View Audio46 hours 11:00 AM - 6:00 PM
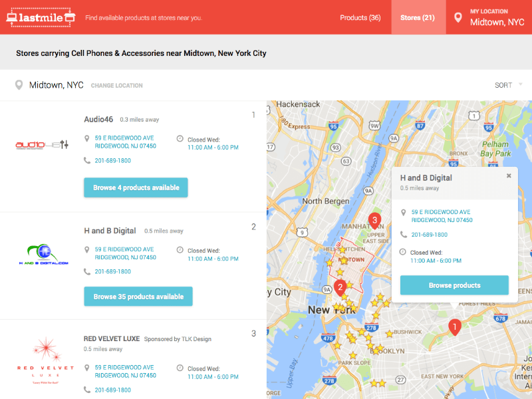 [213, 148]
